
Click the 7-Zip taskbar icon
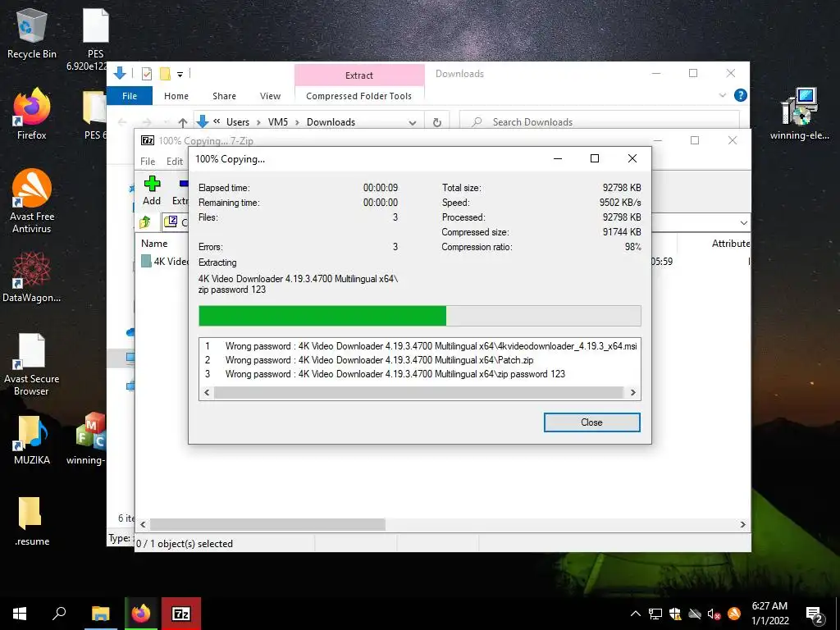pos(181,614)
